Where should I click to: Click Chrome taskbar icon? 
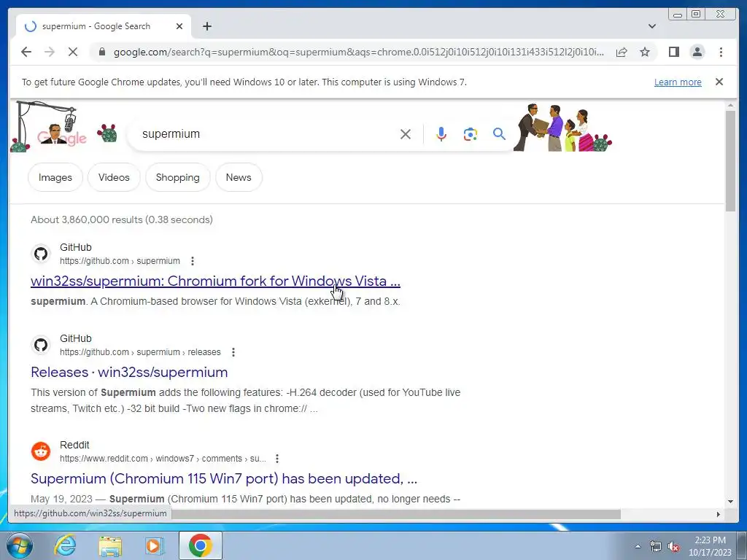pyautogui.click(x=200, y=545)
